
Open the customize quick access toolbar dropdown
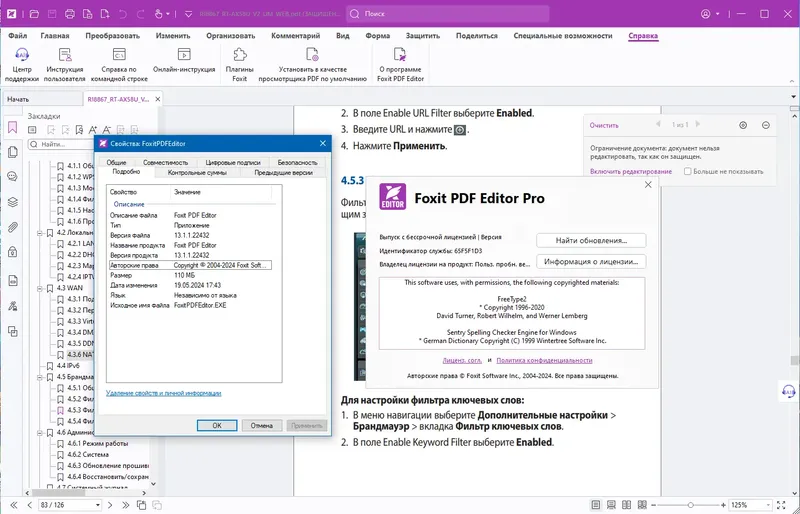(188, 14)
